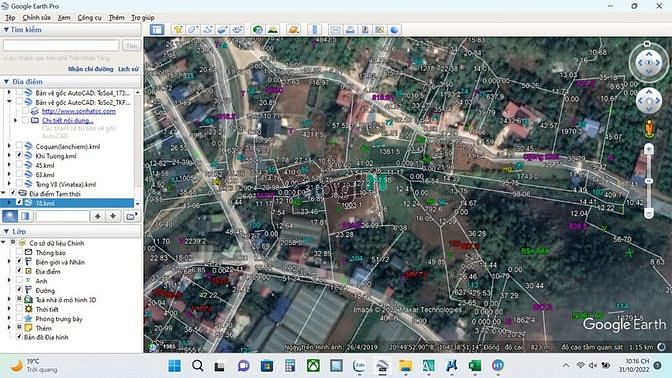
Task: Open the Trợ giúp menu
Action: [143, 18]
